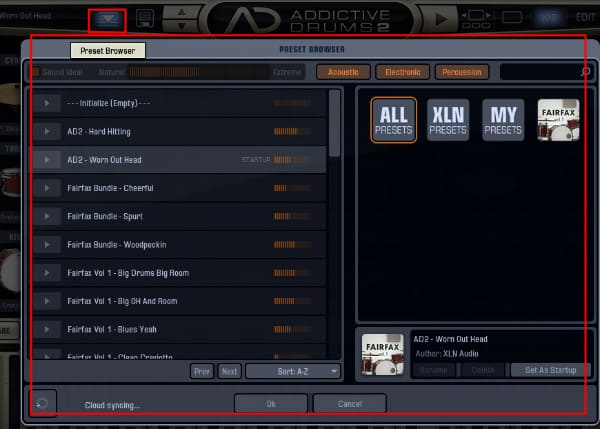Select AD2 - Hard Hitting preset
This screenshot has width=600, height=429.
coord(179,132)
